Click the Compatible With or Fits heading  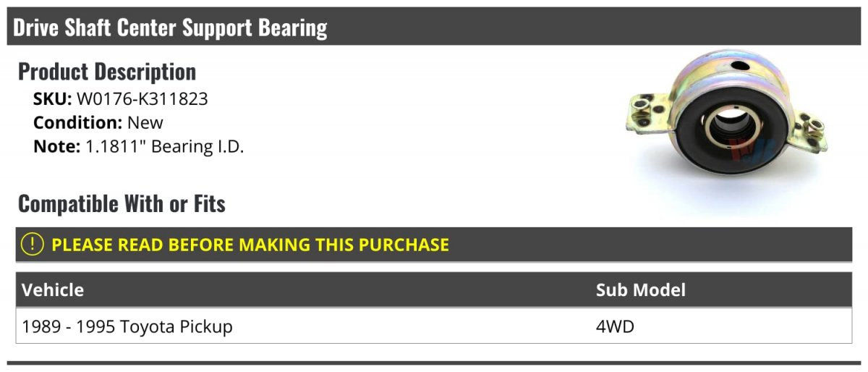(122, 204)
